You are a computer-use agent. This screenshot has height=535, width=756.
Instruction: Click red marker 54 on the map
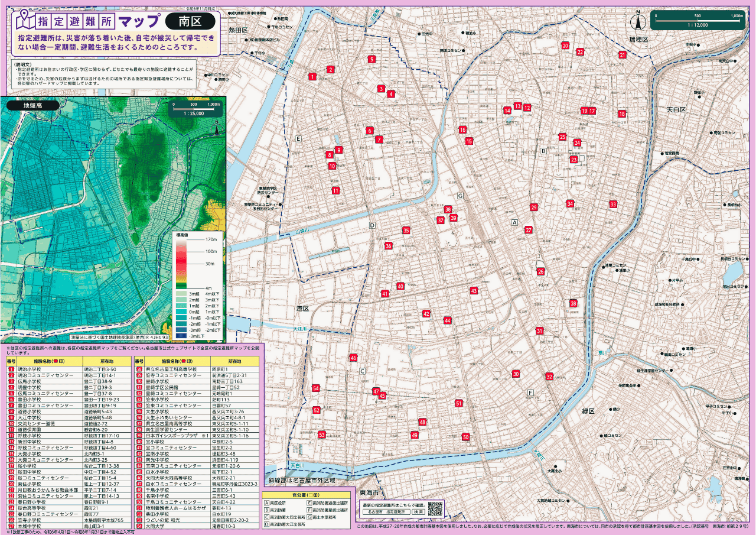click(x=316, y=388)
